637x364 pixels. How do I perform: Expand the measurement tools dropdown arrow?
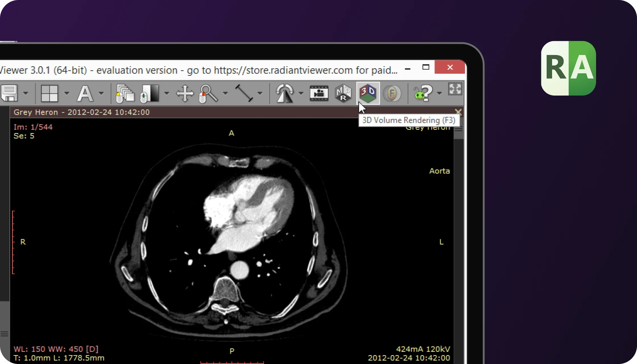[260, 93]
